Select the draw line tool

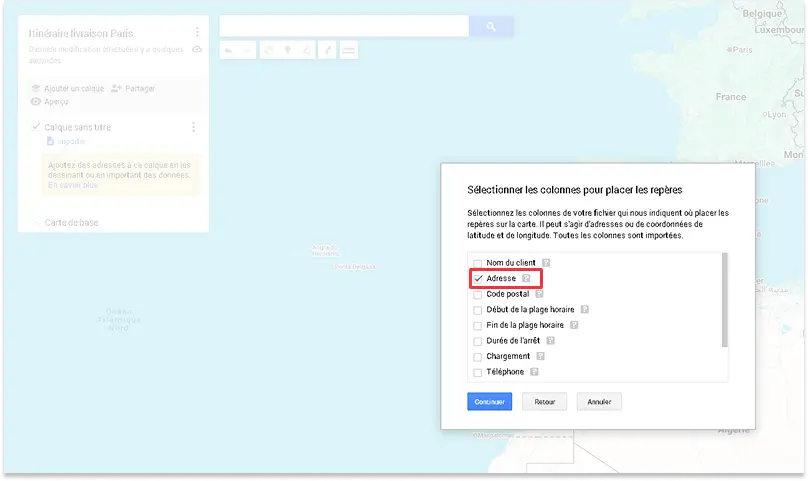pos(307,51)
